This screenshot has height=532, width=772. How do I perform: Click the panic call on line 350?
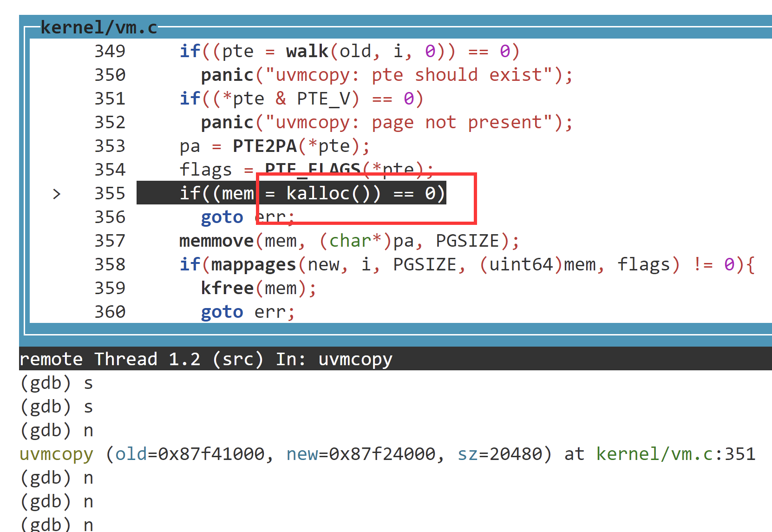tap(227, 74)
